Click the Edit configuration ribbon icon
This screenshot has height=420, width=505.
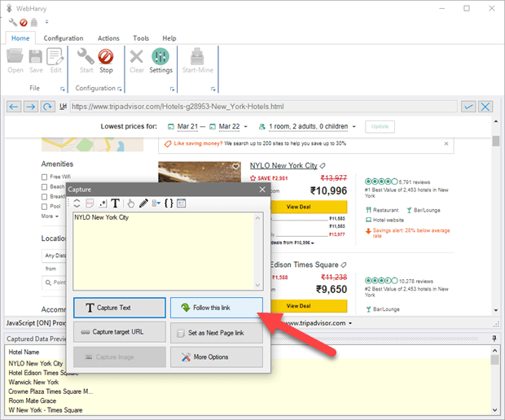[55, 60]
